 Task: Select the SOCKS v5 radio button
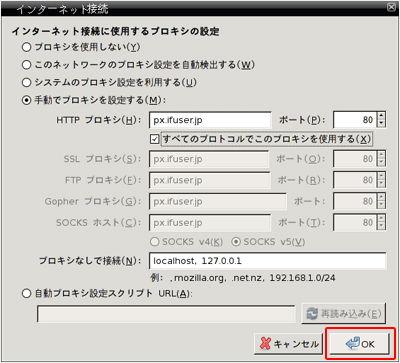pos(236,242)
